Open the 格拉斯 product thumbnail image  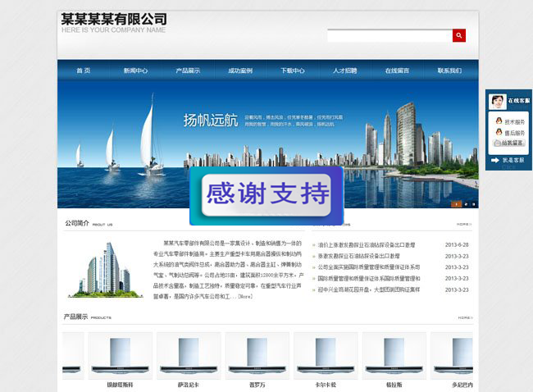coord(394,356)
